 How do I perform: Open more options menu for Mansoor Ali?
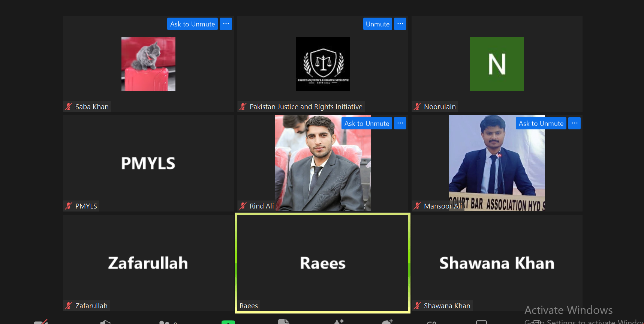click(574, 123)
